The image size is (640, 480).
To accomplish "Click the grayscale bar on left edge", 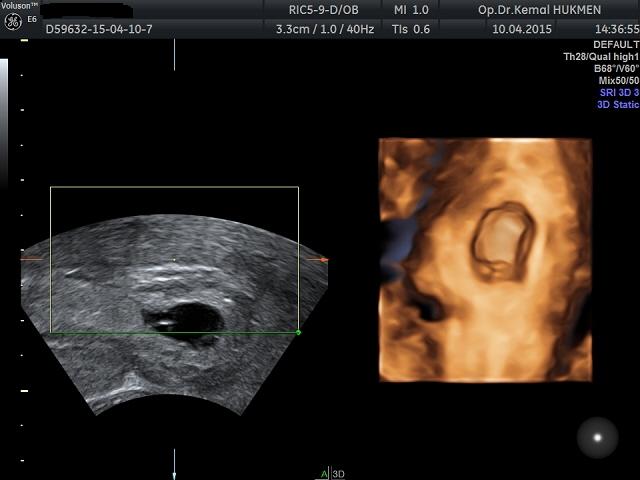I will tap(4, 122).
